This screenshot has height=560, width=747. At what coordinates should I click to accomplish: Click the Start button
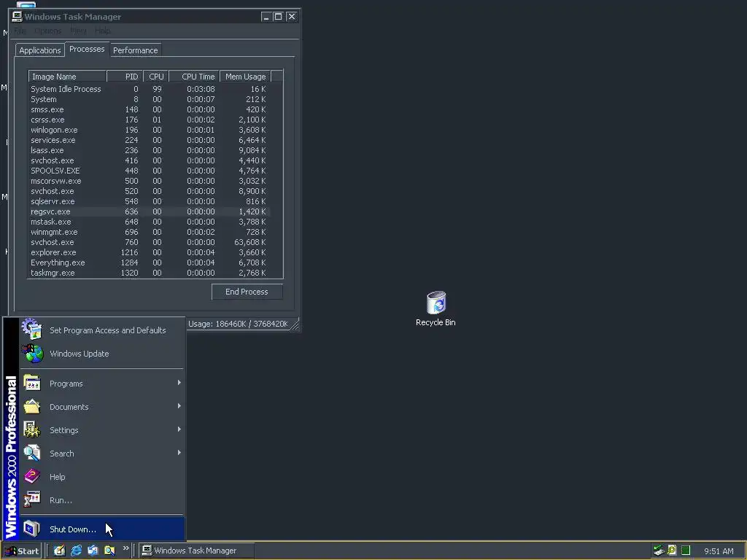coord(22,551)
